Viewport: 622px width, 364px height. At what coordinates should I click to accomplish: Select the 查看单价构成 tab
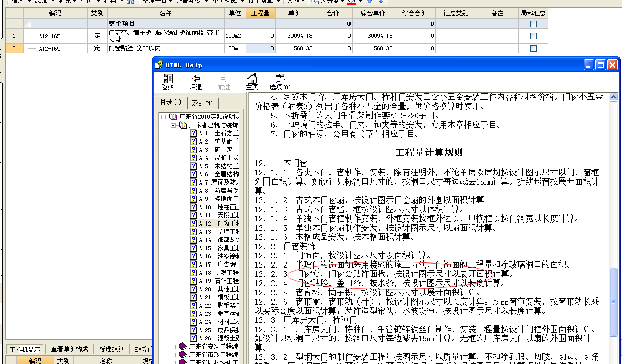[69, 349]
